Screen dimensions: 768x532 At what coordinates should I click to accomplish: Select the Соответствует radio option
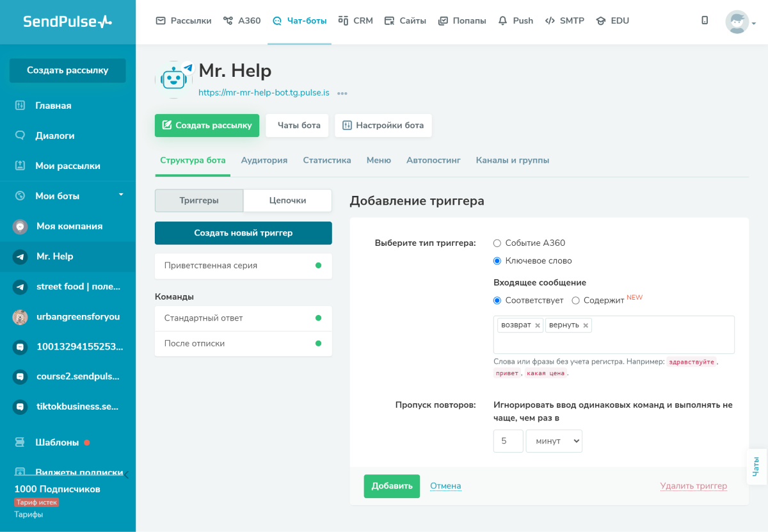coord(497,300)
